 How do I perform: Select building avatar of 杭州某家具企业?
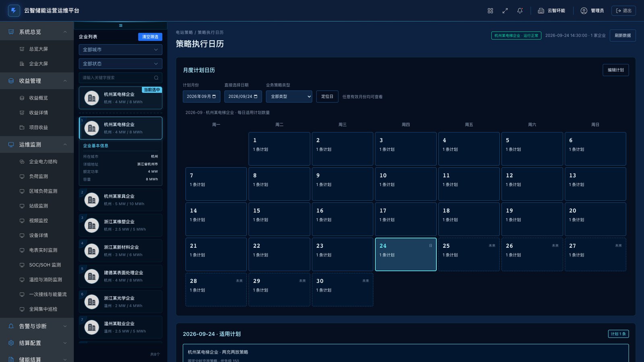pos(92,200)
